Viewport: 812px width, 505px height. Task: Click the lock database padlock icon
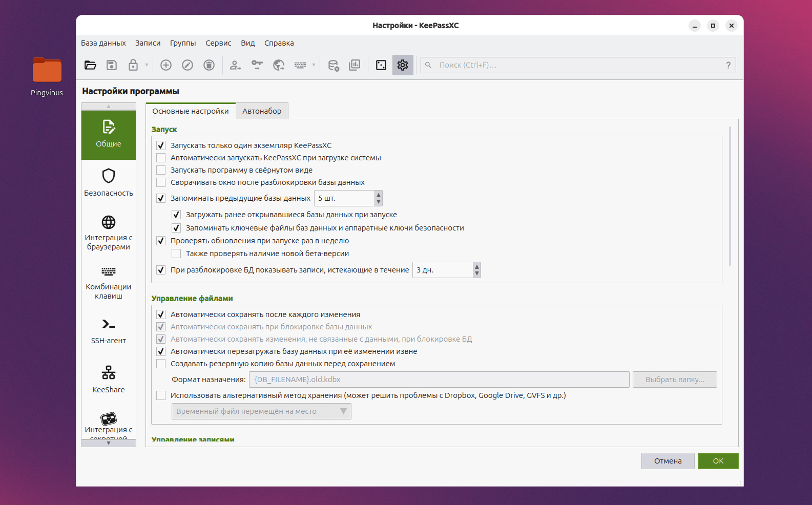[133, 65]
